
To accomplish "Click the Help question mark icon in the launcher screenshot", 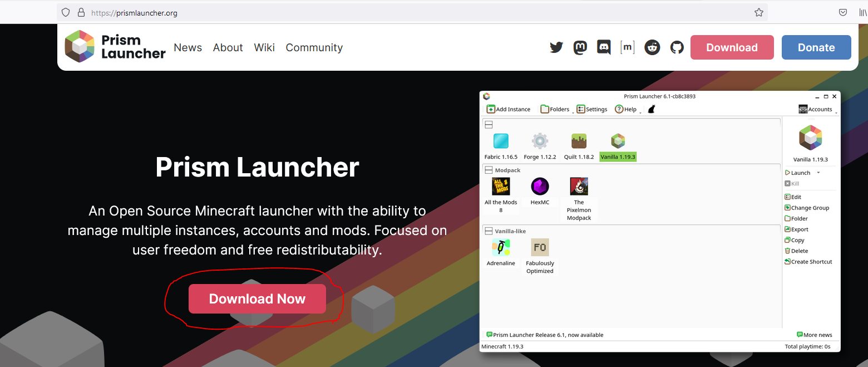I will coord(619,109).
